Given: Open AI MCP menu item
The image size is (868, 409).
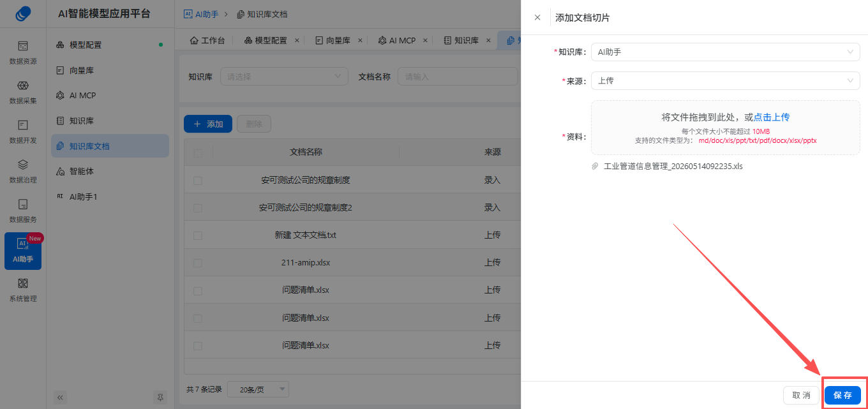Looking at the screenshot, I should 110,95.
